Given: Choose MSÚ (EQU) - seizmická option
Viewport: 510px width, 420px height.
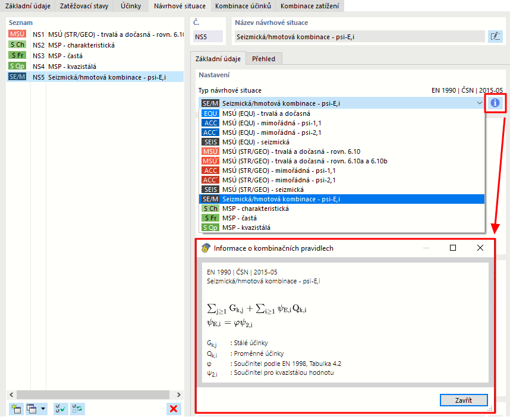Looking at the screenshot, I should pos(342,142).
